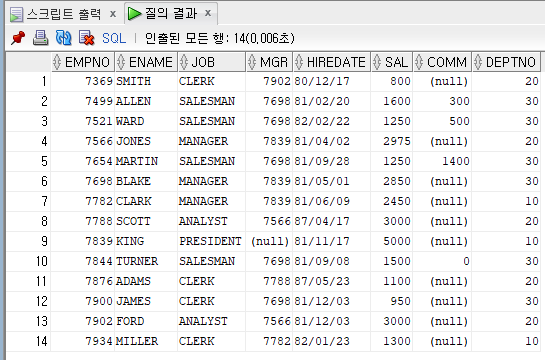Click the (null) MGR cell for KING
Screen dimensions: 545x360
pyautogui.click(x=269, y=241)
